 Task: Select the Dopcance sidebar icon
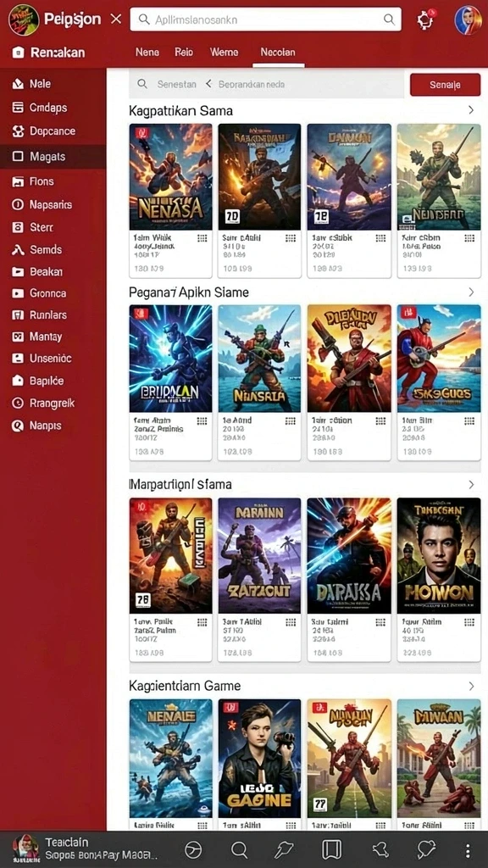pyautogui.click(x=18, y=131)
